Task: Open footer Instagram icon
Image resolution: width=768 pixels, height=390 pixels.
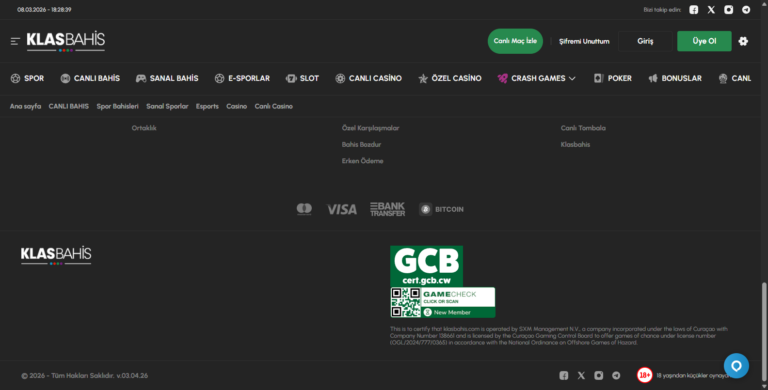Action: point(599,375)
